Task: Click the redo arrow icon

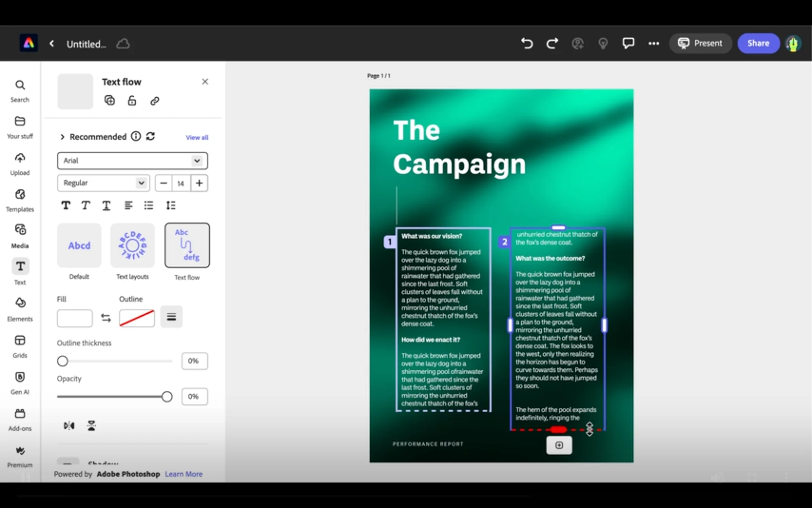Action: click(552, 43)
